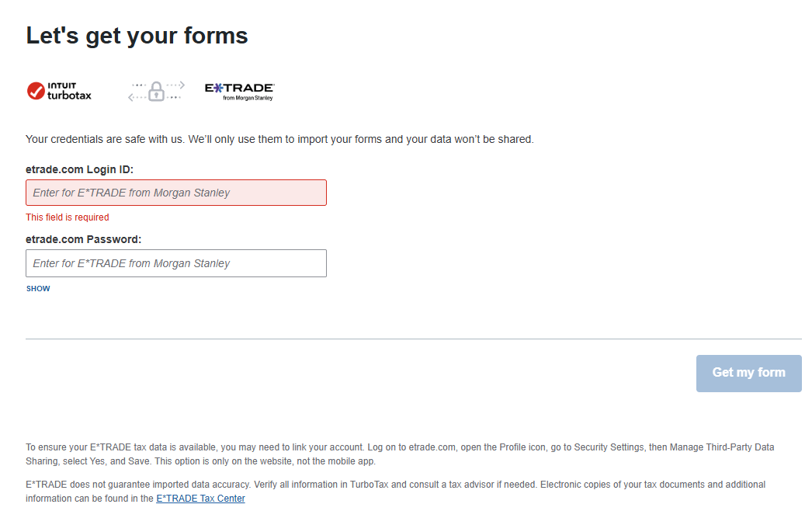Click the "etrade.com Password:" label
812x525 pixels.
tap(83, 239)
